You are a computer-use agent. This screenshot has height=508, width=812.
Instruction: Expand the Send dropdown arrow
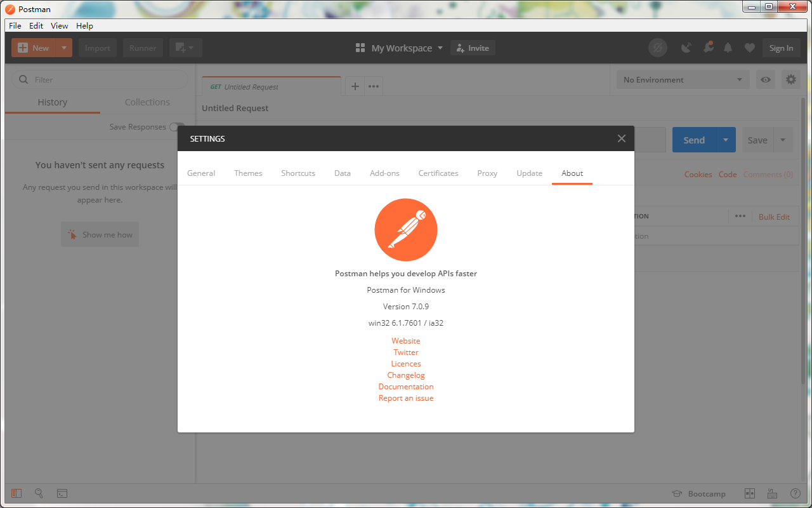tap(726, 140)
